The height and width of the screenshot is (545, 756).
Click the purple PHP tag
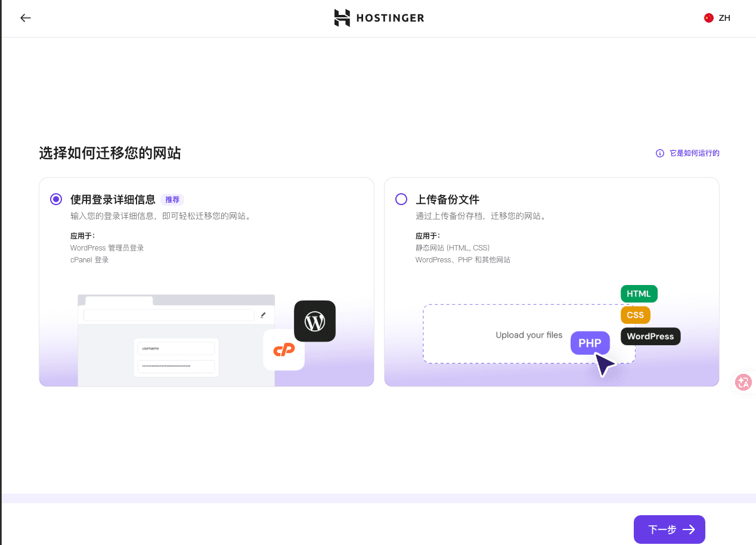point(590,343)
